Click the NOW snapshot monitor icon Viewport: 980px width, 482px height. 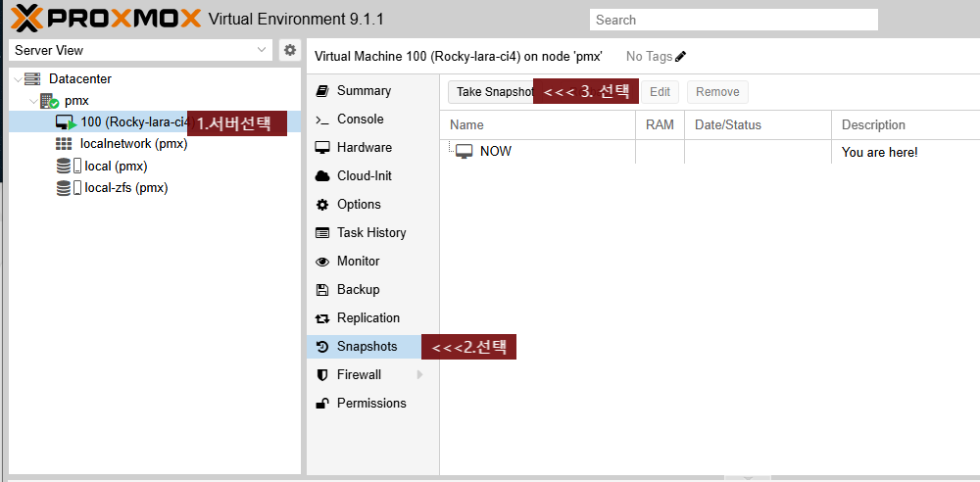[465, 151]
